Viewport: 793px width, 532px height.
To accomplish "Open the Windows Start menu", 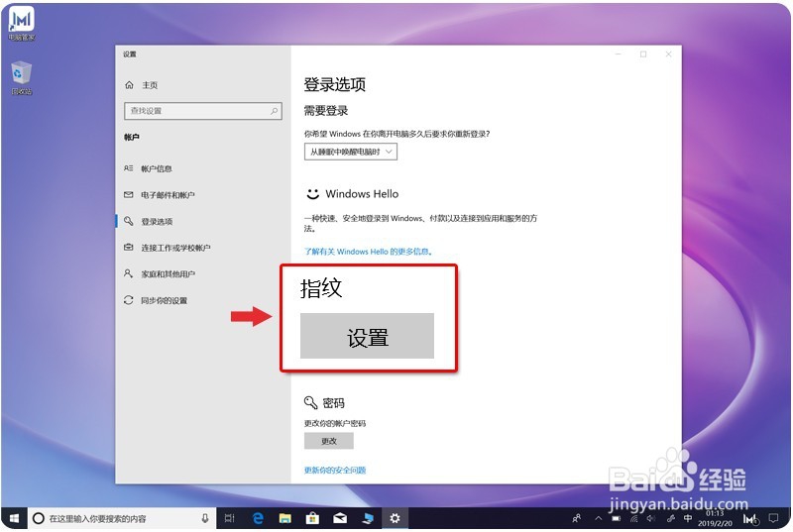I will point(14,518).
